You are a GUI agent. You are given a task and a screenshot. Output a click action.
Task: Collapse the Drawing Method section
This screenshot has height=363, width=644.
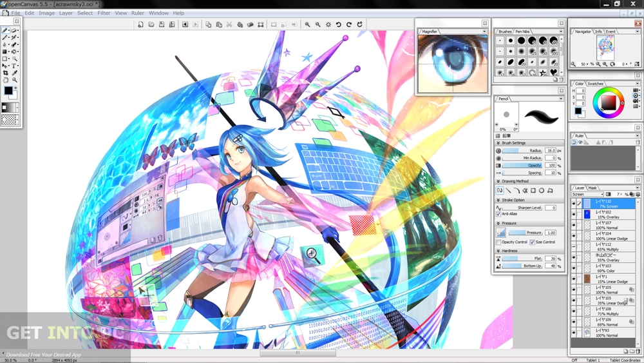coord(498,181)
